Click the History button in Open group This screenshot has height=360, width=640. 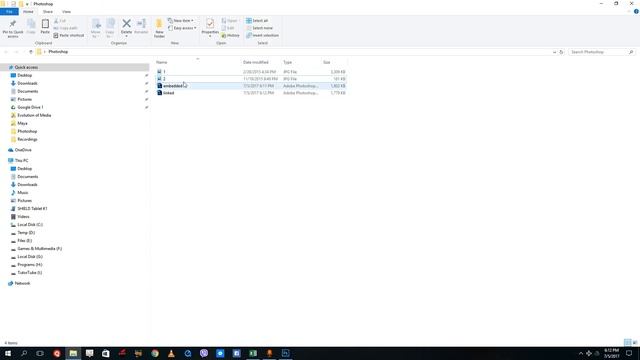coord(231,36)
